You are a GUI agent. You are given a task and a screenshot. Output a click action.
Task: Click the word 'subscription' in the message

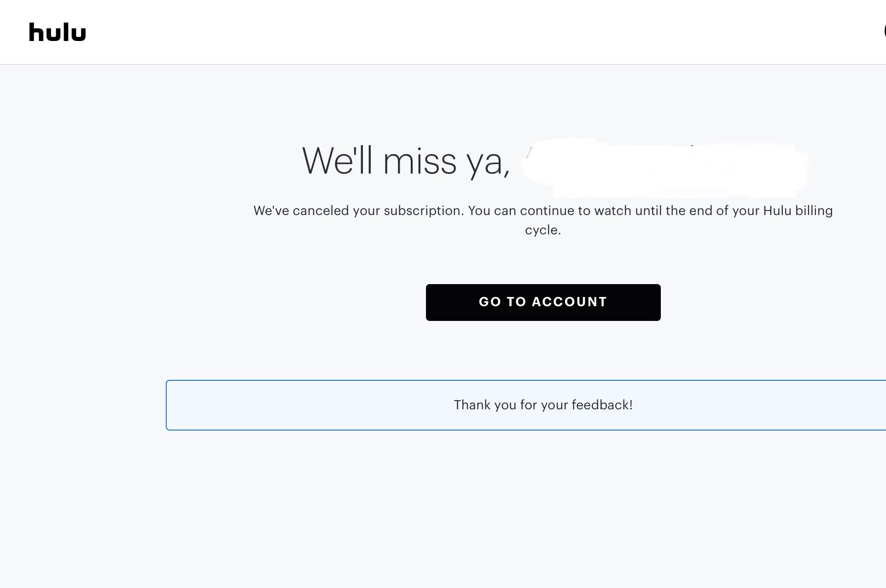point(423,211)
